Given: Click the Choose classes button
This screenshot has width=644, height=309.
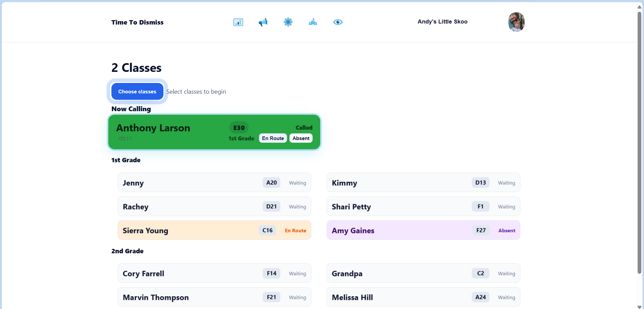Looking at the screenshot, I should click(x=137, y=92).
